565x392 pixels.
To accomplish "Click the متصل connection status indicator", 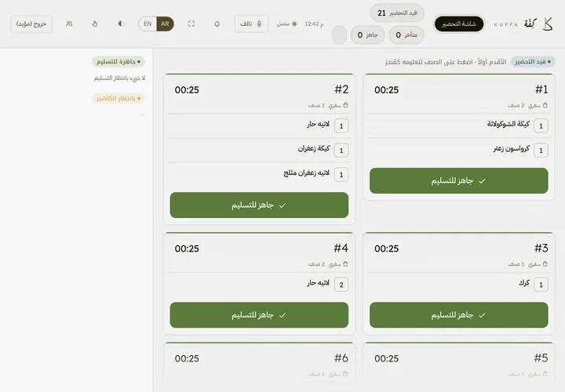I will pyautogui.click(x=287, y=24).
